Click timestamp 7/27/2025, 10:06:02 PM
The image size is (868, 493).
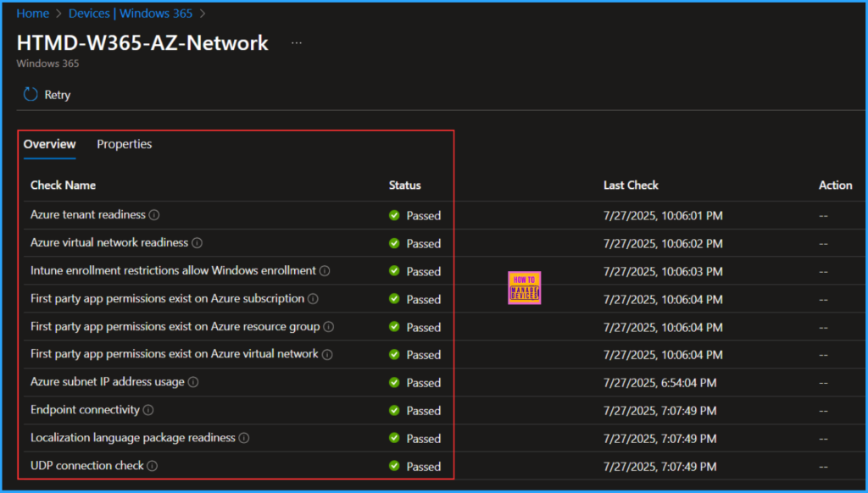tap(663, 243)
